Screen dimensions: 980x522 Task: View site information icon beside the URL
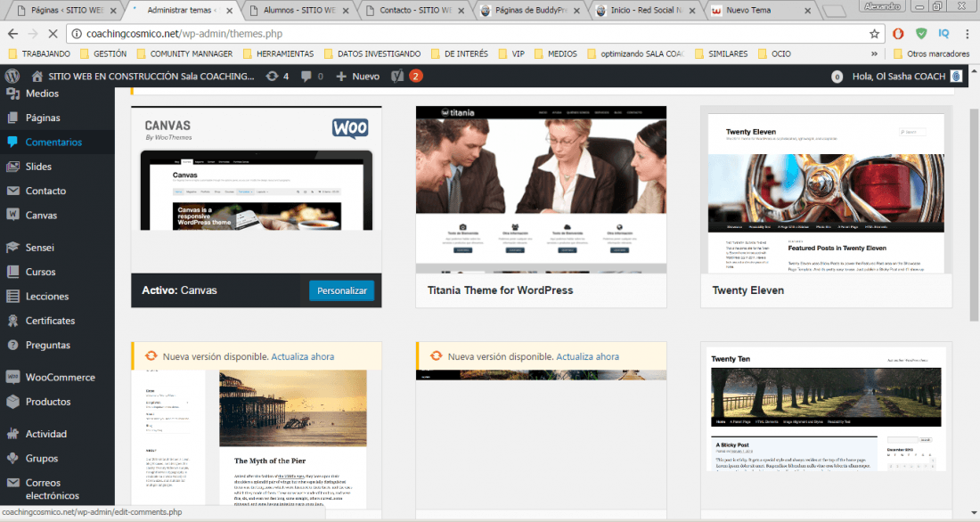(76, 34)
